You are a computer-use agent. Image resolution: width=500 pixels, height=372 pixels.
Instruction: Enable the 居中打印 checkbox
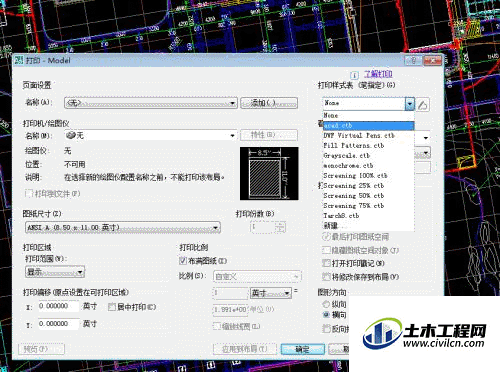coord(112,307)
